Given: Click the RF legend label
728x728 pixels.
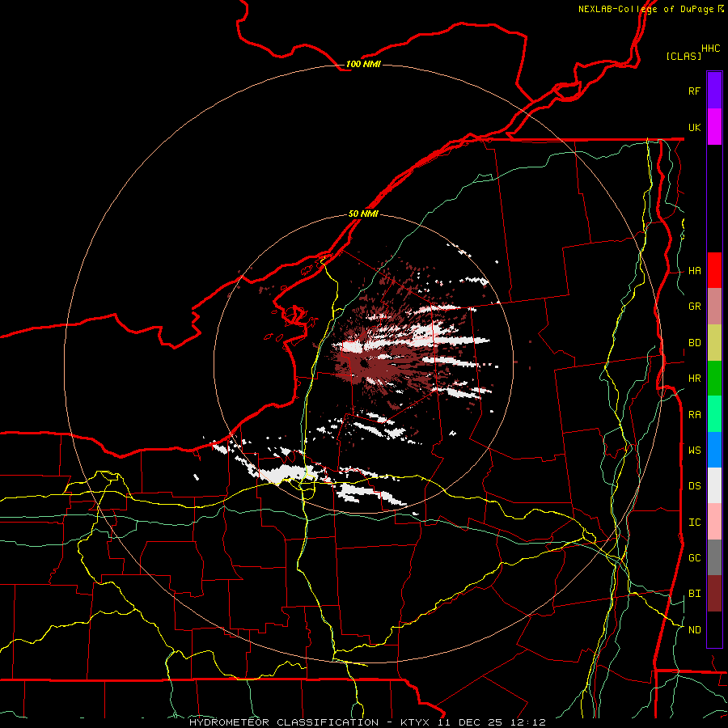Looking at the screenshot, I should coord(694,91).
